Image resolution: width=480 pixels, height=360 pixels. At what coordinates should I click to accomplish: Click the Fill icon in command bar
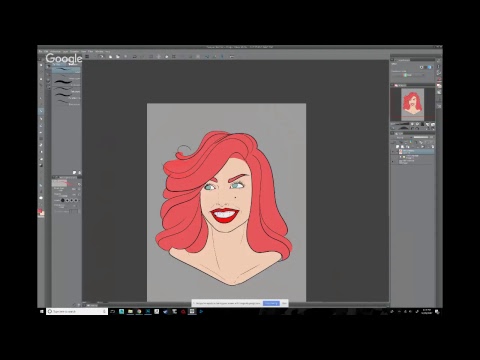[167, 56]
